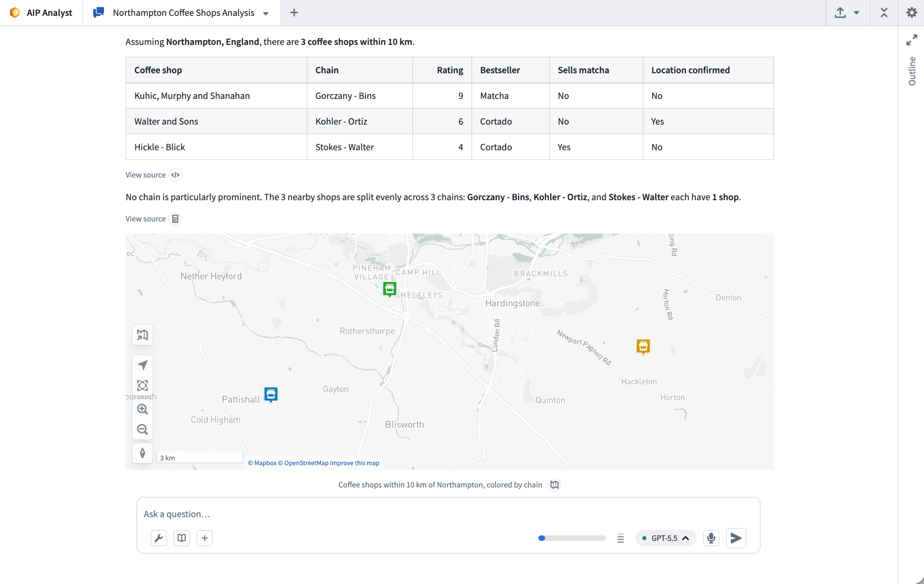Send the question with arrow button
The height and width of the screenshot is (584, 924).
tap(736, 538)
